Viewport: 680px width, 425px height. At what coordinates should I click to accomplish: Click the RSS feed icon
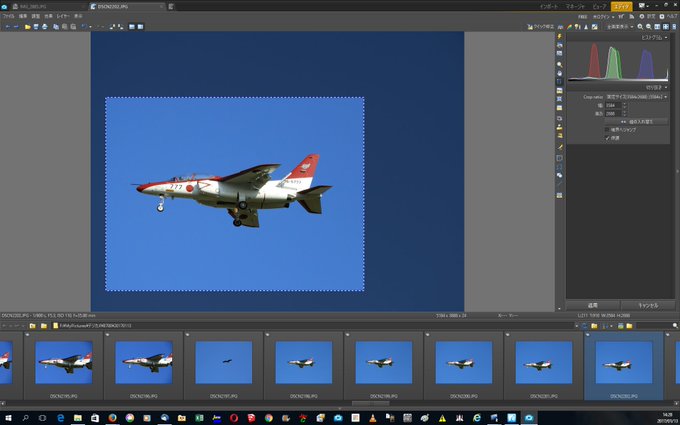coord(631,16)
